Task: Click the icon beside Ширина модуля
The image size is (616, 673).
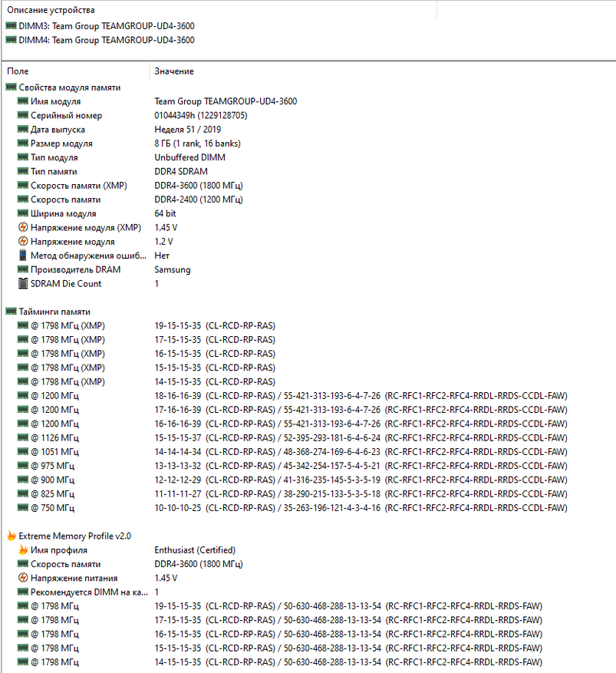Action: (x=23, y=213)
